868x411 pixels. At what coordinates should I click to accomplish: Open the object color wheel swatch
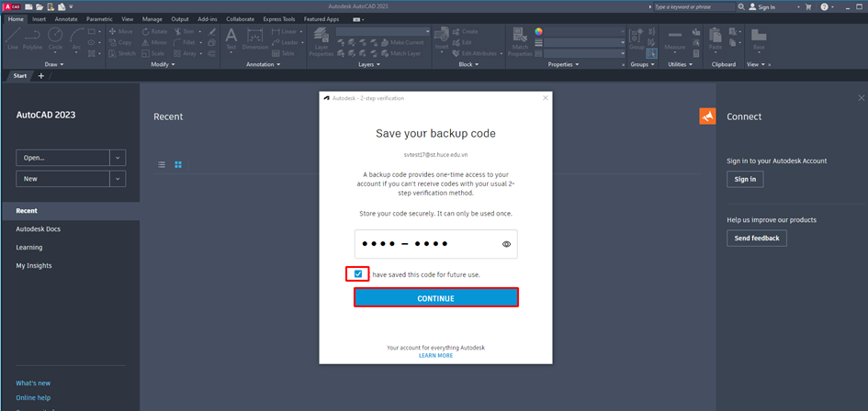point(539,31)
